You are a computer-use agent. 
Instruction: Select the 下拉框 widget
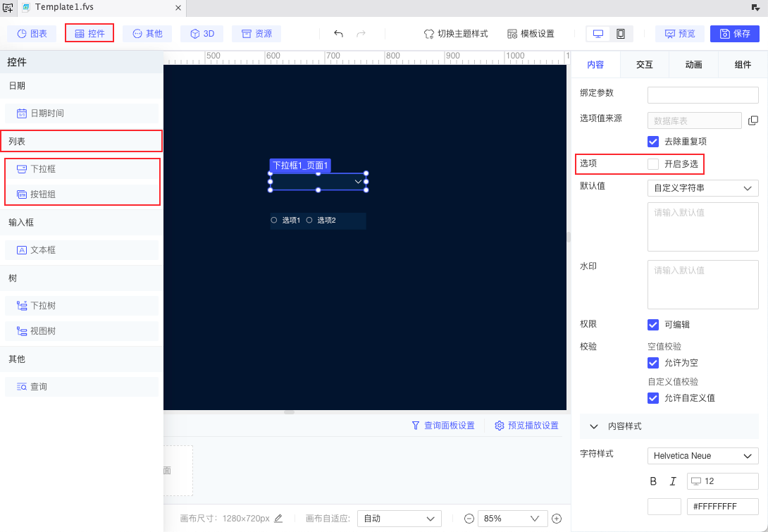coord(82,169)
